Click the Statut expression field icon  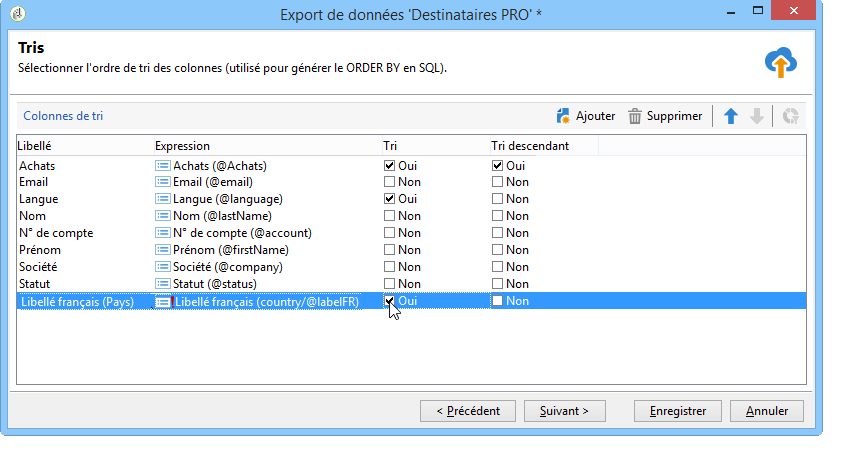162,283
